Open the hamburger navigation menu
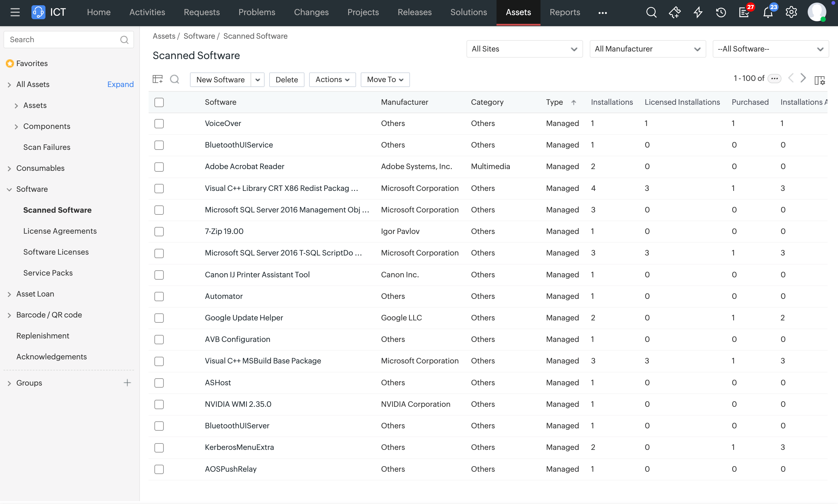Viewport: 838px width, 504px height. 15,13
